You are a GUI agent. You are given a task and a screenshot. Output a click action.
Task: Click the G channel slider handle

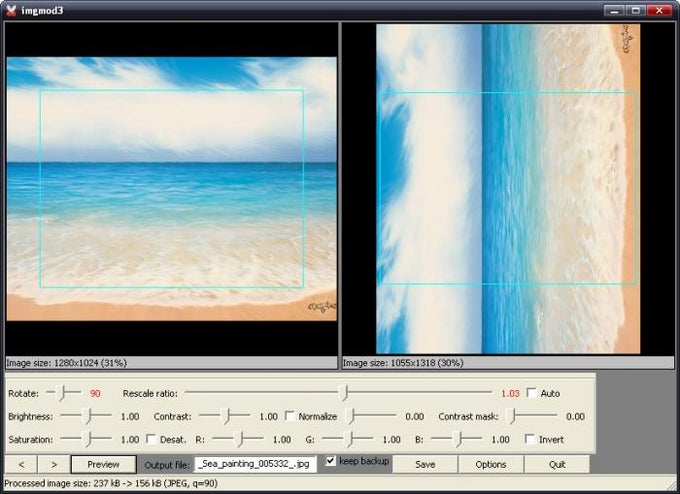pos(350,439)
